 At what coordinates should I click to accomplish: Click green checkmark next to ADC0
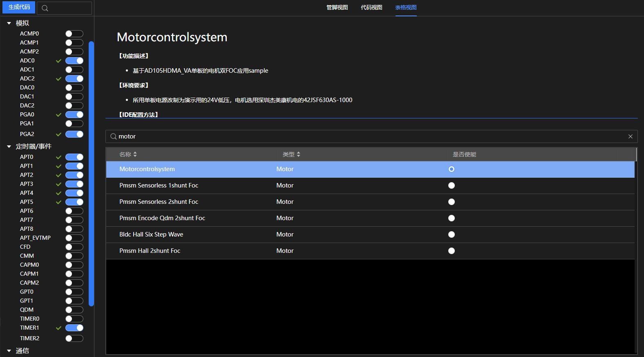pos(58,61)
